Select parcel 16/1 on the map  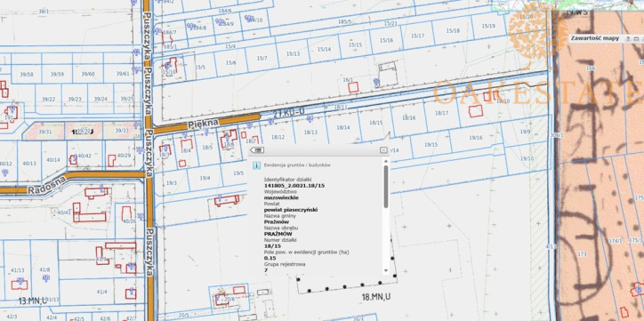(349, 79)
